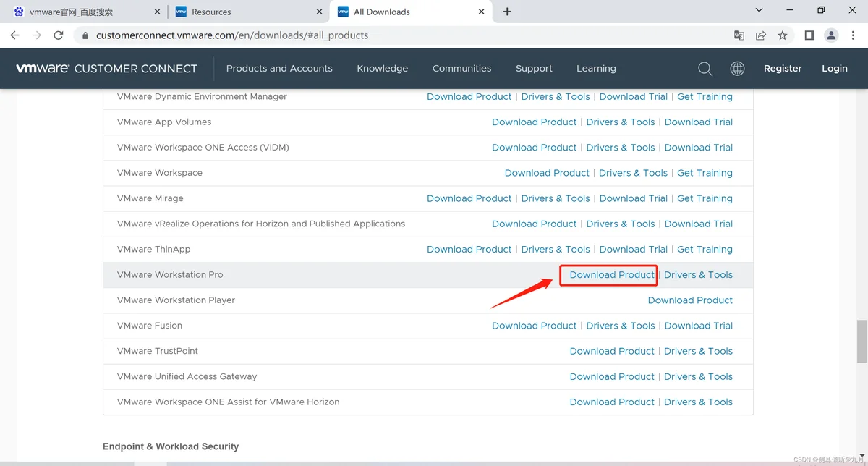This screenshot has width=868, height=466.
Task: Reload the page with refresh icon
Action: (59, 35)
